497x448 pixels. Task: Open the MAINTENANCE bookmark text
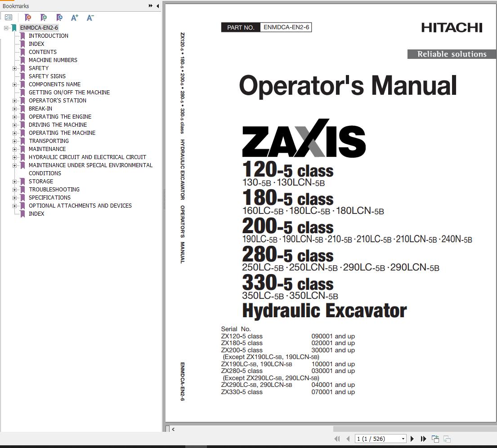coord(47,149)
